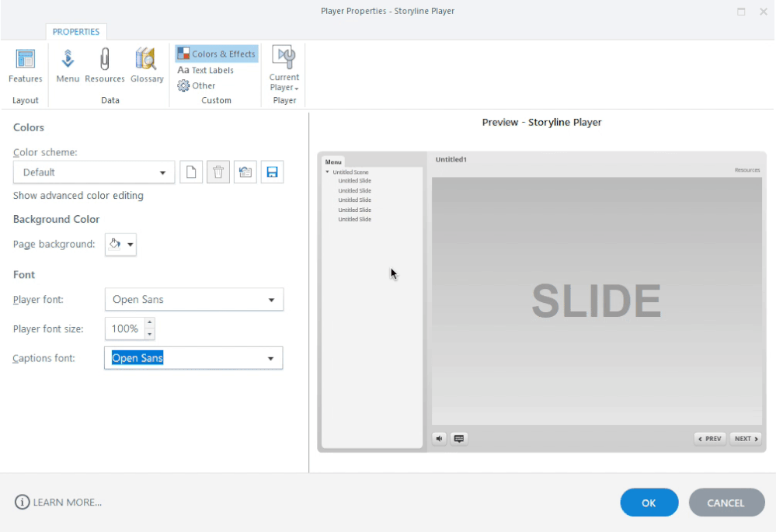Screen dimensions: 776x532
Task: Click the captions icon in preview
Action: click(459, 439)
